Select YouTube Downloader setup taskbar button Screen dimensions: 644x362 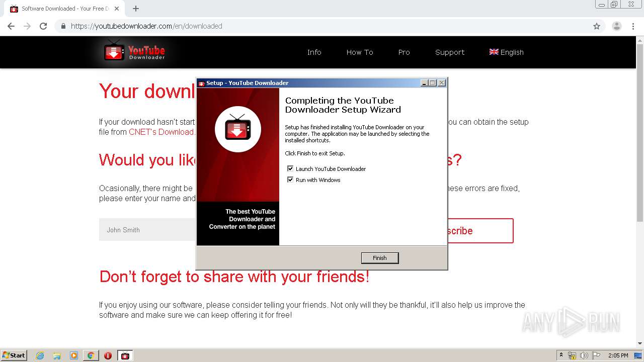point(125,355)
